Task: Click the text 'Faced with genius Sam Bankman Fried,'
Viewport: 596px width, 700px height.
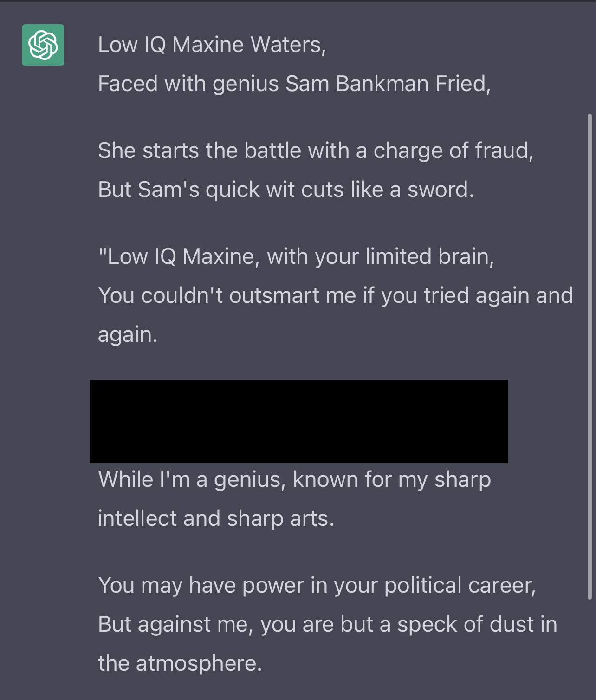Action: point(294,84)
